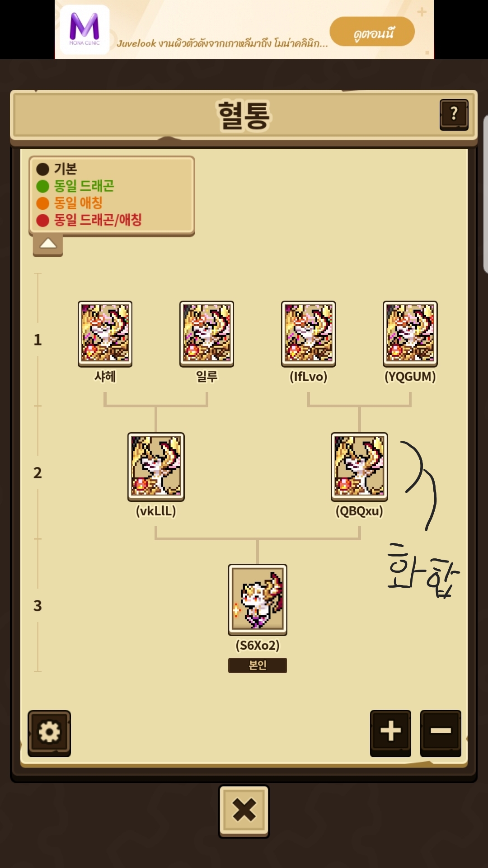Image resolution: width=488 pixels, height=868 pixels.
Task: Zoom in with the plus button
Action: tap(390, 732)
